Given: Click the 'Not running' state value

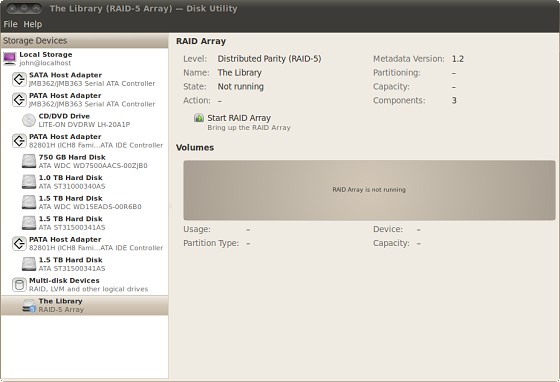Looking at the screenshot, I should pyautogui.click(x=241, y=86).
